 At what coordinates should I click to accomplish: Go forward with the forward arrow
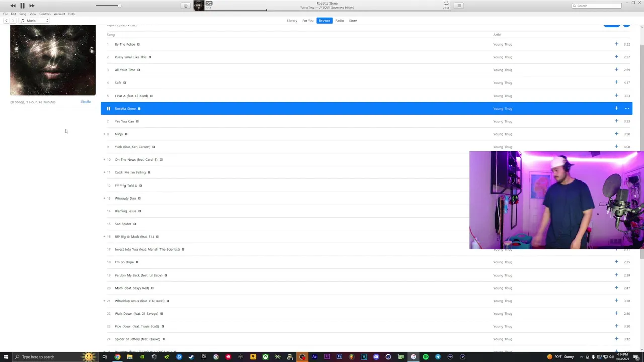pyautogui.click(x=13, y=21)
